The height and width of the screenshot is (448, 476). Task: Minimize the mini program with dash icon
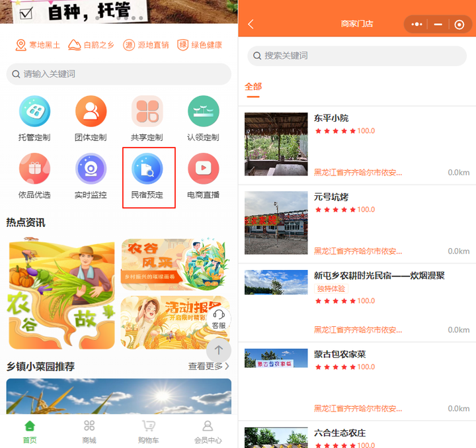pos(438,24)
